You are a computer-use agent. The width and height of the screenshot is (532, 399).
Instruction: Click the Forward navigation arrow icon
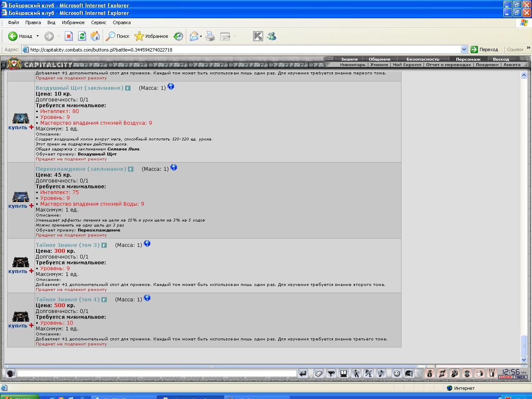(x=49, y=36)
